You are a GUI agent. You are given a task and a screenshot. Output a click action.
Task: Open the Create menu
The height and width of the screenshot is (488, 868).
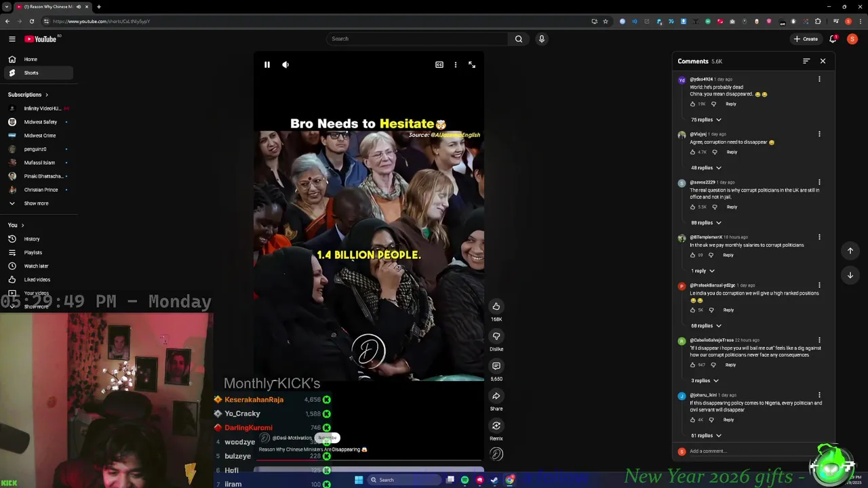[806, 39]
